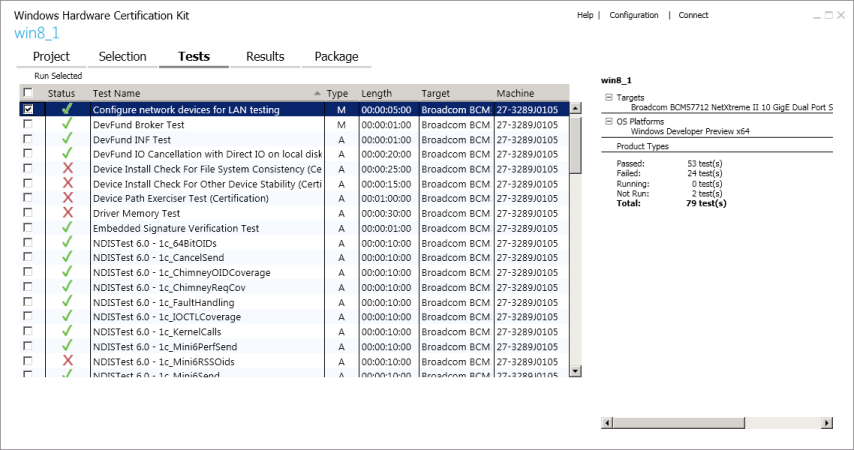
Task: Click red X for Device Install Check File System
Action: click(67, 169)
